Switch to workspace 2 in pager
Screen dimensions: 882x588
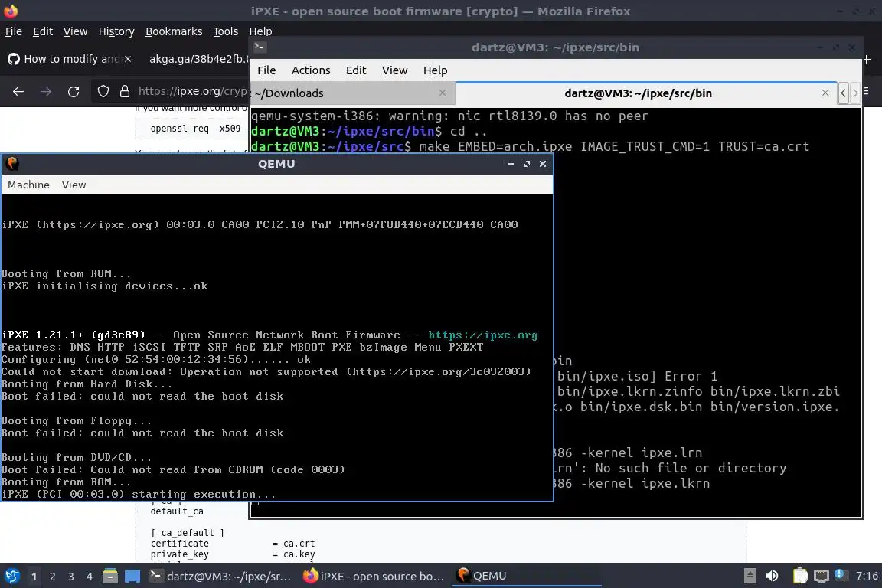52,577
